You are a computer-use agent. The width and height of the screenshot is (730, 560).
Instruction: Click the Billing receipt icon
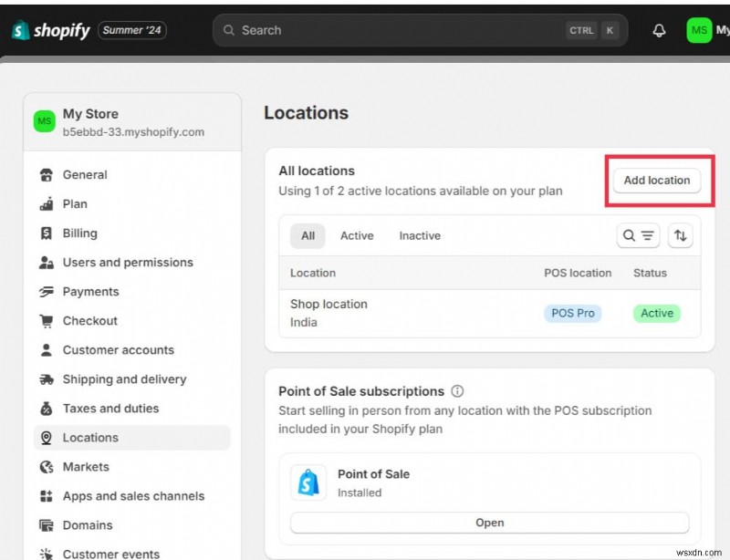47,233
